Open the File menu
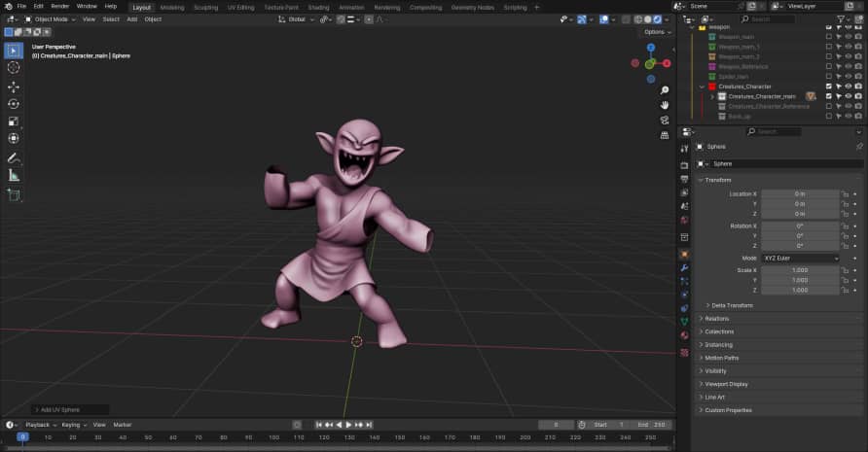868x452 pixels. (21, 6)
